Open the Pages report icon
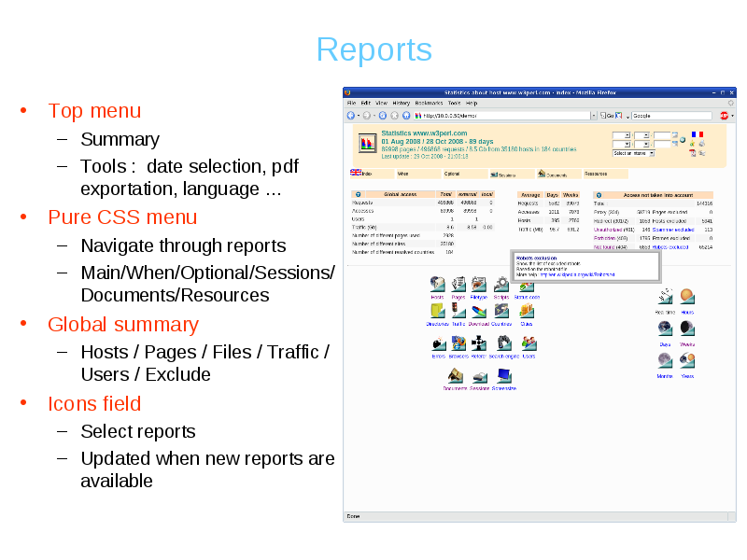Image resolution: width=747 pixels, height=560 pixels. (x=458, y=284)
